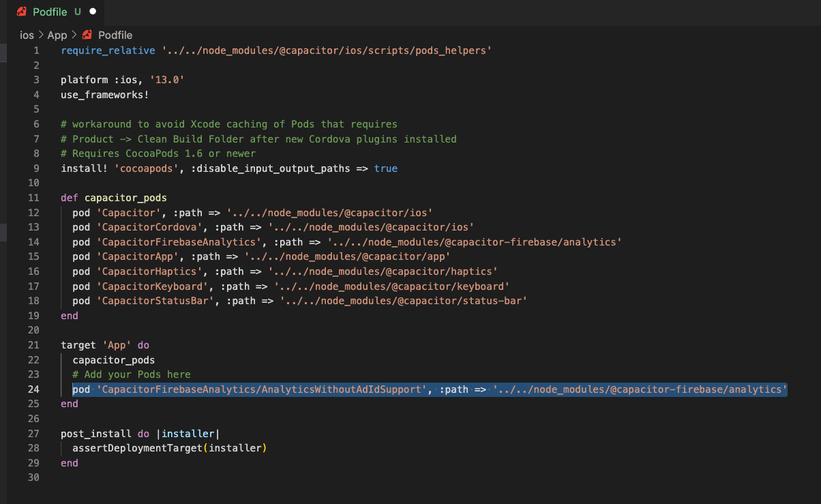This screenshot has height=504, width=821.
Task: Click the highlighted analytics path string on line 24
Action: [x=640, y=389]
